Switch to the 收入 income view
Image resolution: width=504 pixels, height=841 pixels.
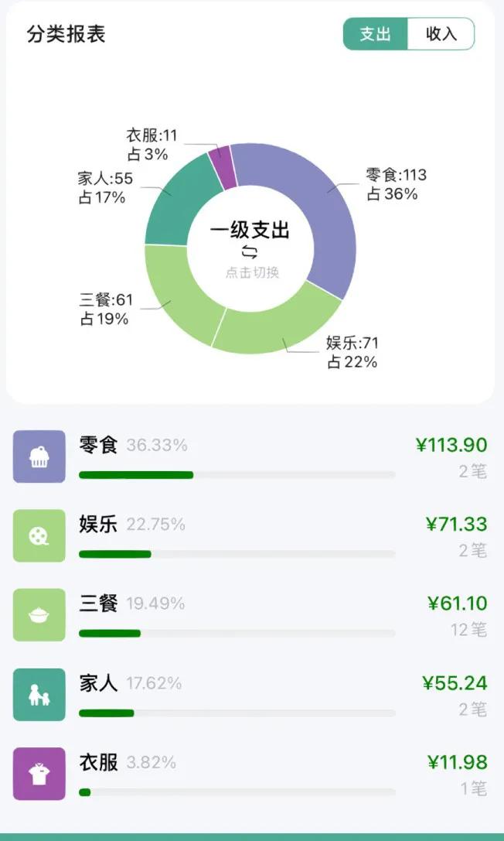pyautogui.click(x=441, y=34)
